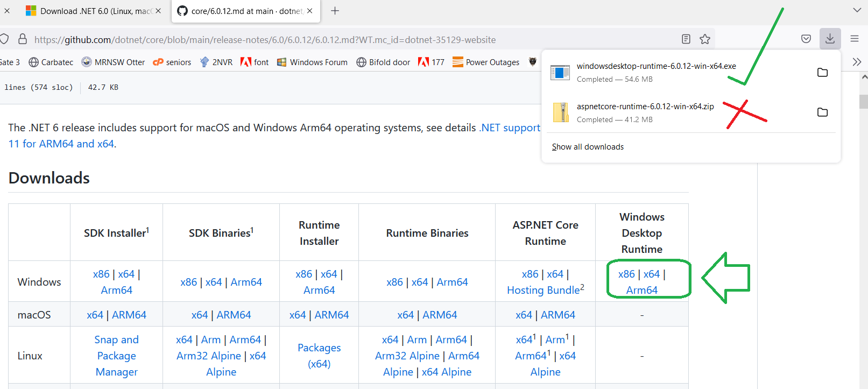Open Power Outages bookmark

[x=486, y=62]
